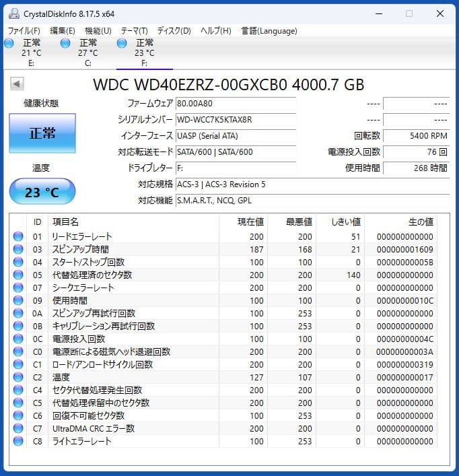Click the drive letter field F:
The width and height of the screenshot is (459, 476).
click(236, 168)
